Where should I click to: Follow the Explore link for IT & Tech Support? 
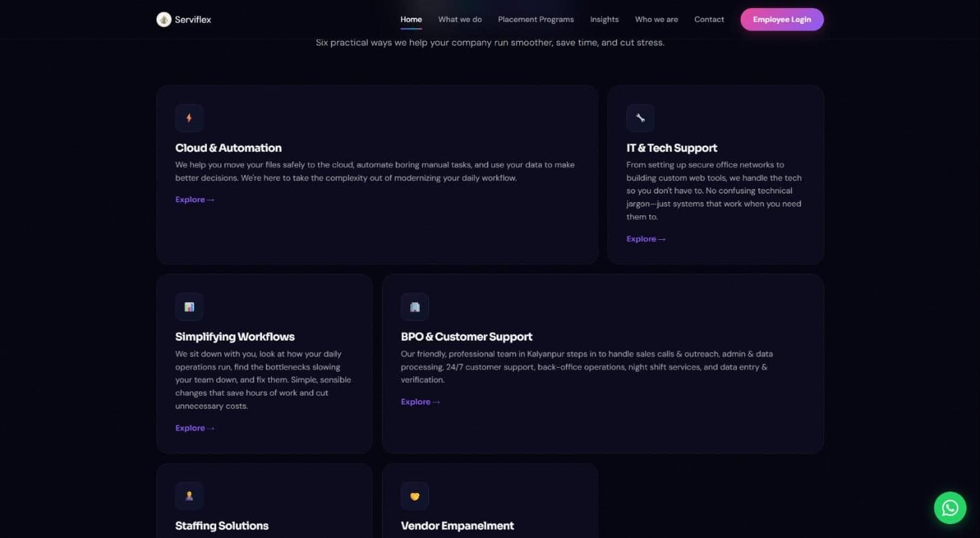coord(646,239)
